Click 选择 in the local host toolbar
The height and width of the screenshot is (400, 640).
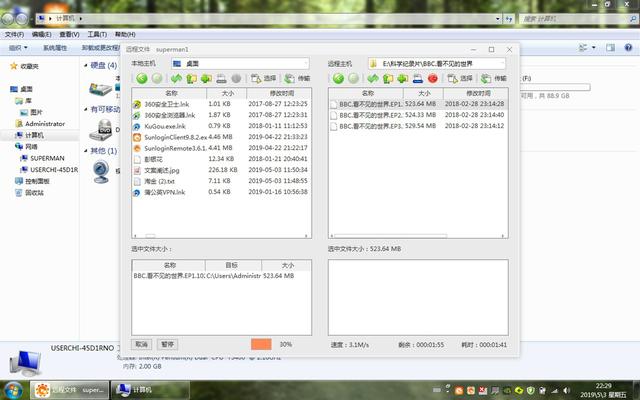coord(263,78)
